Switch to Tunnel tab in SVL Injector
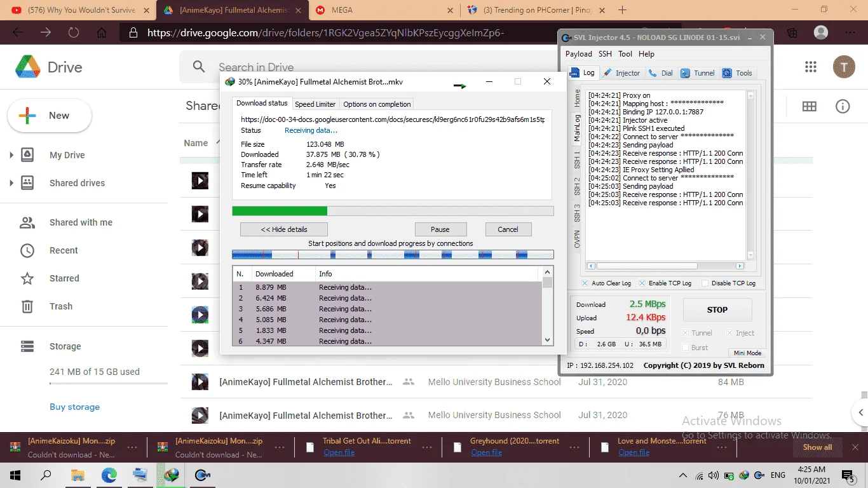Viewport: 868px width, 488px height. (x=698, y=73)
